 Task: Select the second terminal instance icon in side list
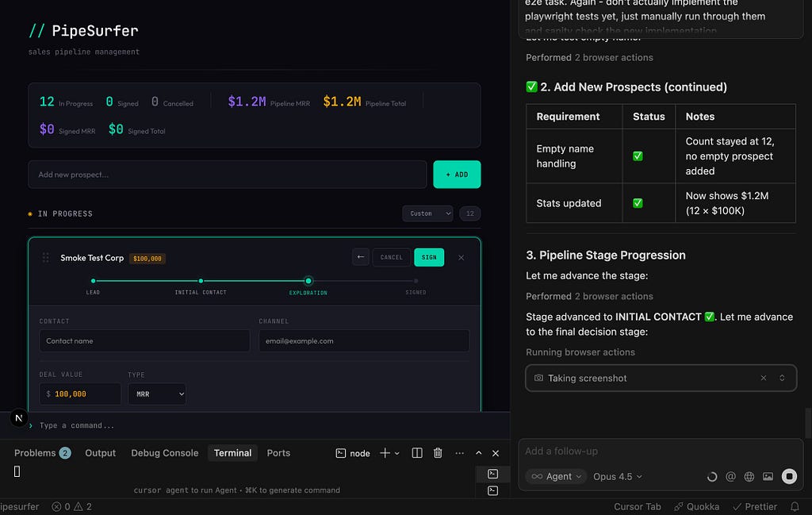click(x=493, y=490)
